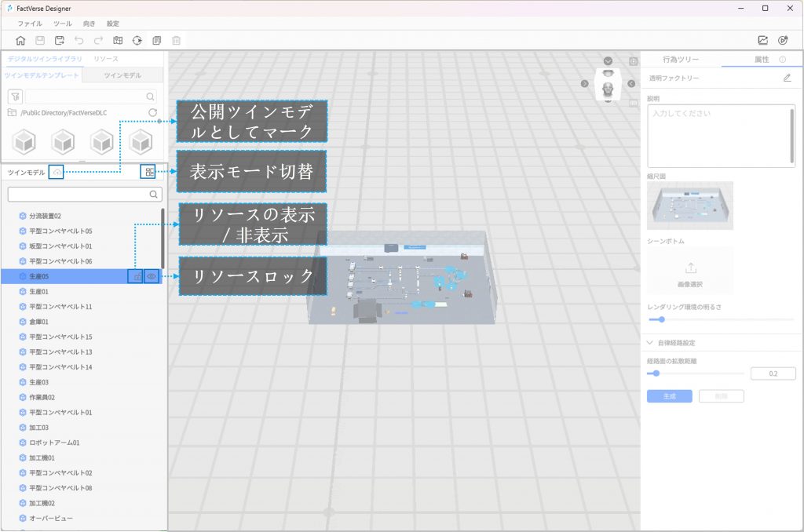
Task: Click the Home icon in the toolbar
Action: [x=20, y=40]
